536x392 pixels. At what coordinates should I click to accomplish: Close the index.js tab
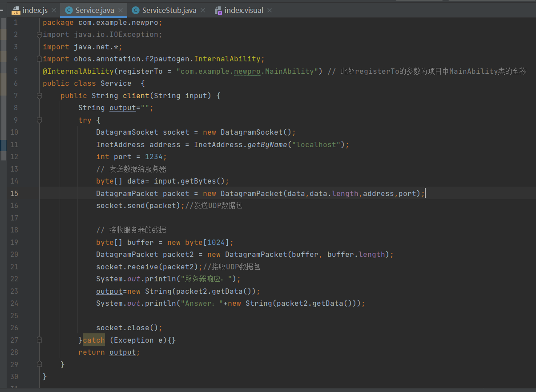click(x=54, y=10)
